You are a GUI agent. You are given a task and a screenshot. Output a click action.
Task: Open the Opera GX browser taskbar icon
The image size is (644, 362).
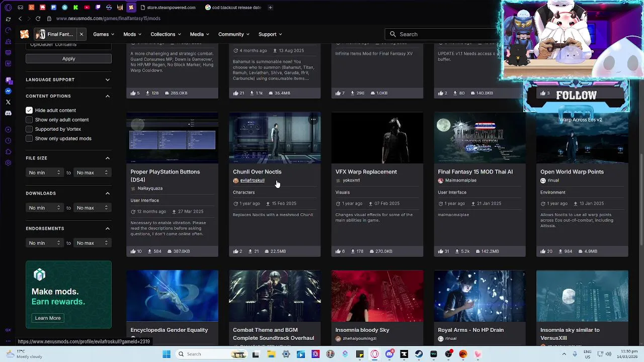tap(374, 354)
